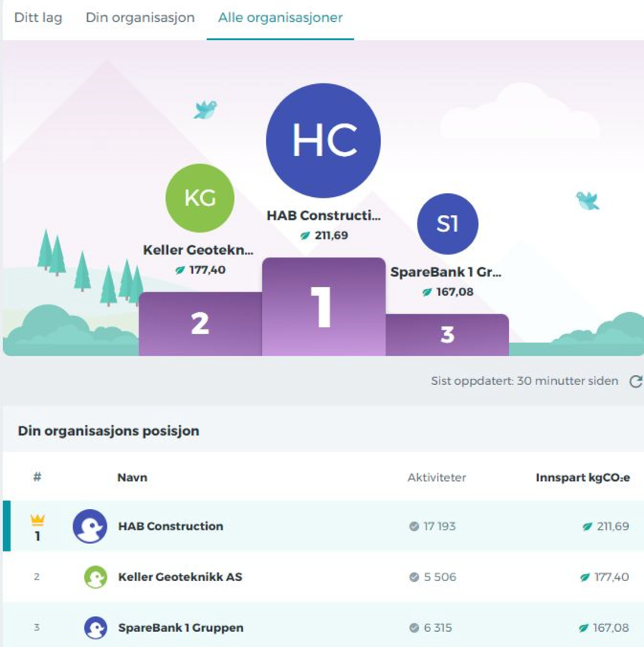Switch to the Ditt lag tab
The width and height of the screenshot is (644, 647).
(38, 17)
